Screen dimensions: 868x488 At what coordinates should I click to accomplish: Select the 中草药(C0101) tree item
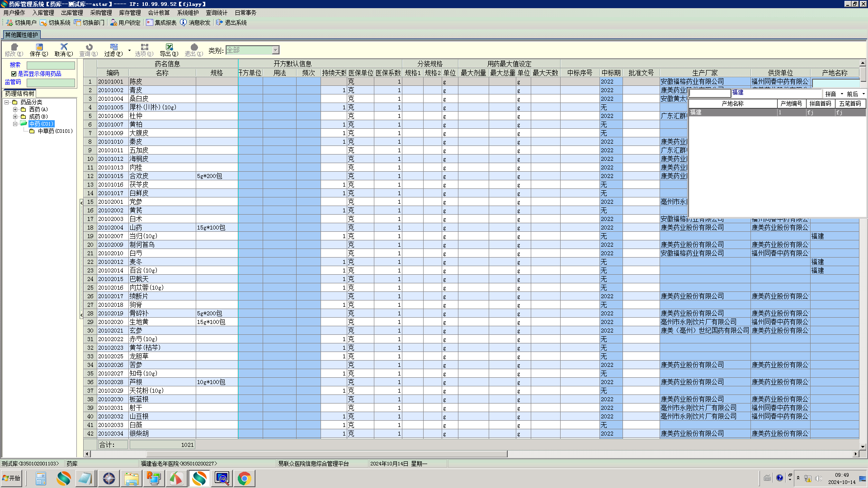pyautogui.click(x=55, y=131)
